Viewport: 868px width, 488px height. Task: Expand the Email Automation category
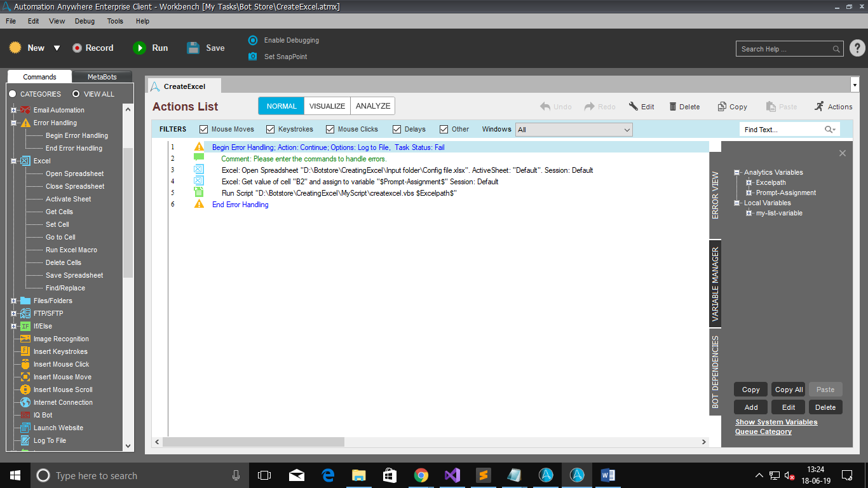point(14,111)
